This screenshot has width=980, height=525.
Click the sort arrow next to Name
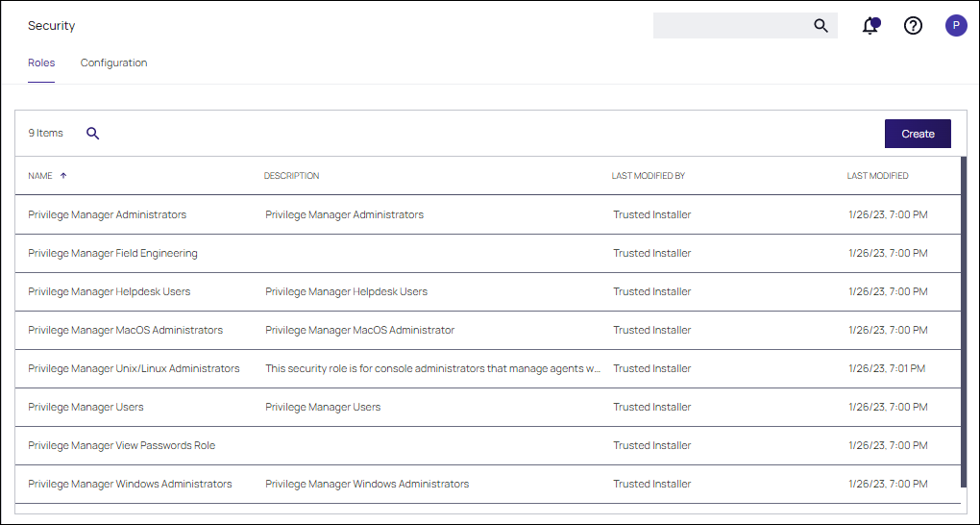[x=63, y=176]
